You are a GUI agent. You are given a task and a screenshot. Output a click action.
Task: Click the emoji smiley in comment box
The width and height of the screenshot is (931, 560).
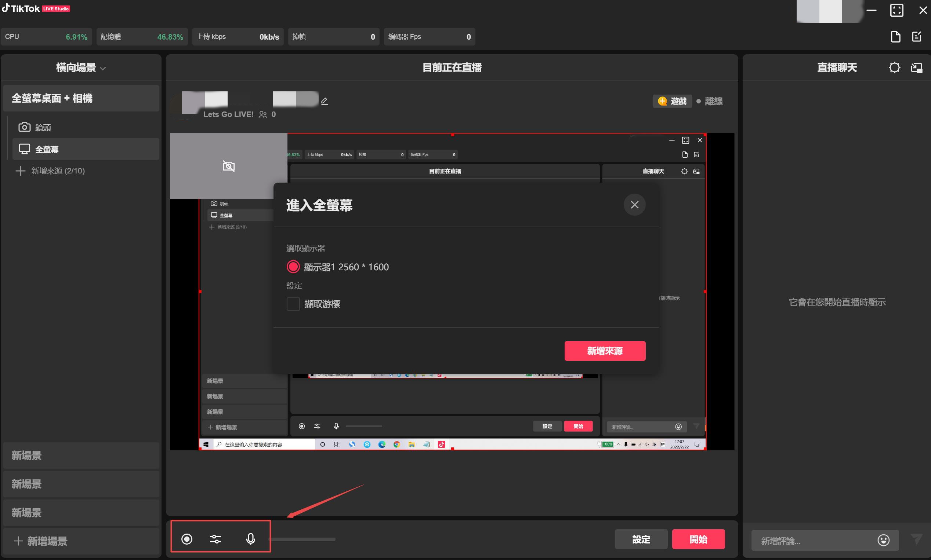pos(883,540)
